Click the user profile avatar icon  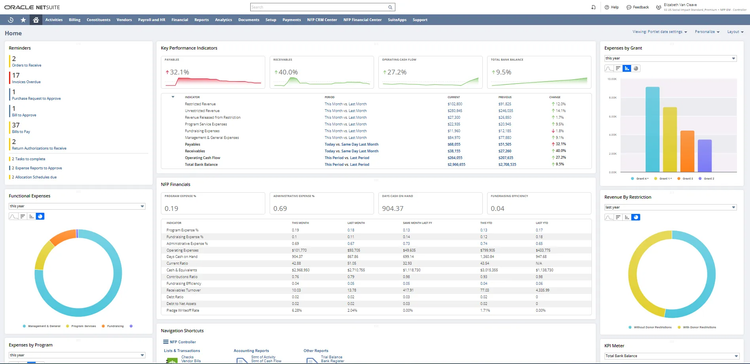[x=659, y=7]
